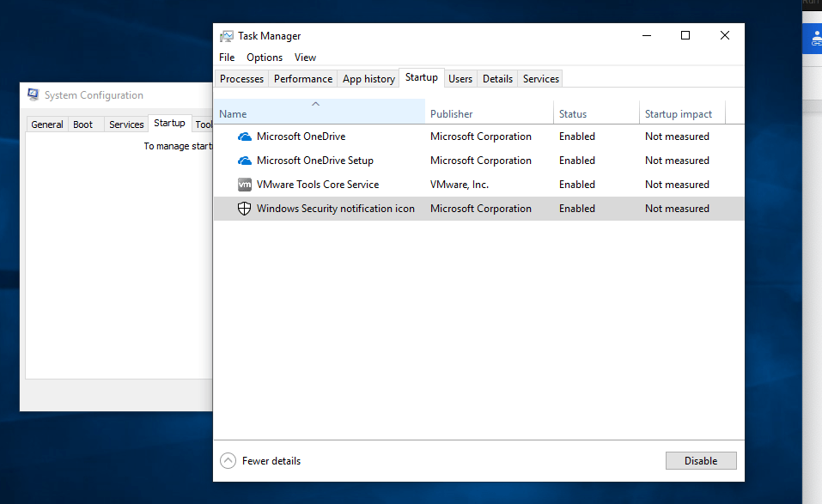Open Tools tab in System Configuration
This screenshot has width=822, height=504.
(204, 124)
